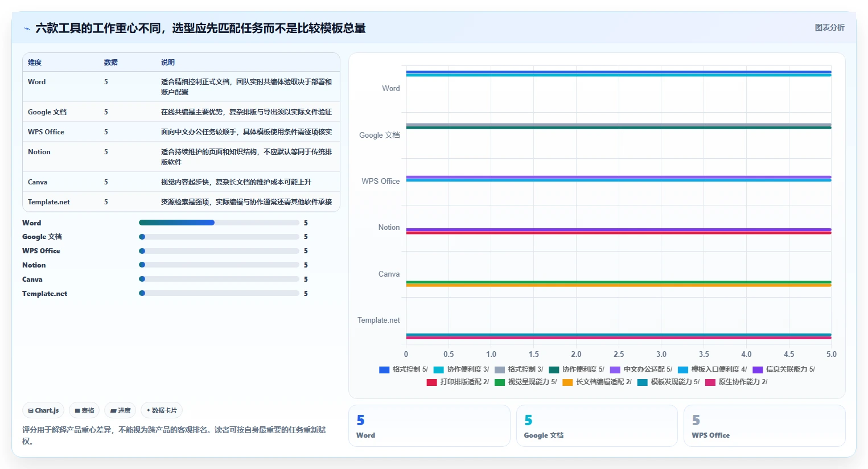Click the green bar in Canva chart row
Viewport: 868px width, 469px height.
(x=619, y=282)
